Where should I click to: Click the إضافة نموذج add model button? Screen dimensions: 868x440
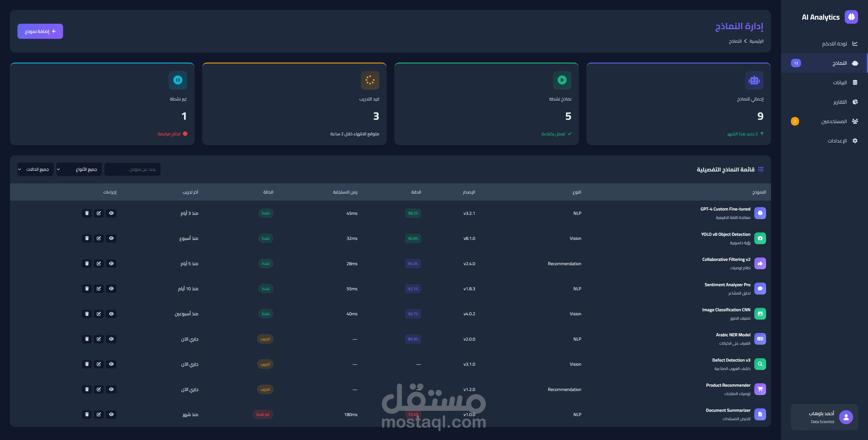pyautogui.click(x=40, y=31)
